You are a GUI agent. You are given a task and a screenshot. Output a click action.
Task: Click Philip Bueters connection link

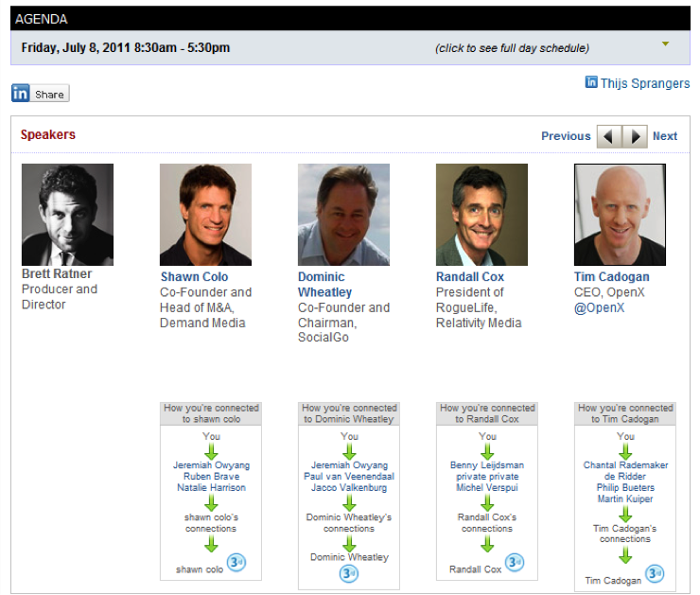point(625,487)
